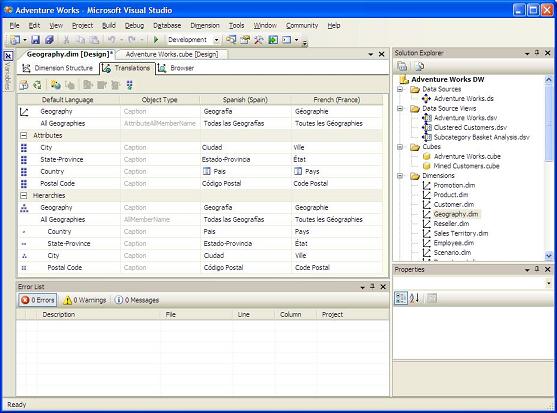
Task: Click the Show All Files icon in Solution Explorer
Action: [x=420, y=66]
